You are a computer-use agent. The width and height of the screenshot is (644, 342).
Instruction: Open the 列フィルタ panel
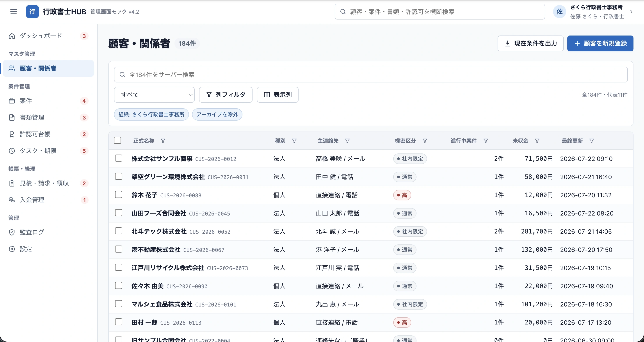coord(226,94)
